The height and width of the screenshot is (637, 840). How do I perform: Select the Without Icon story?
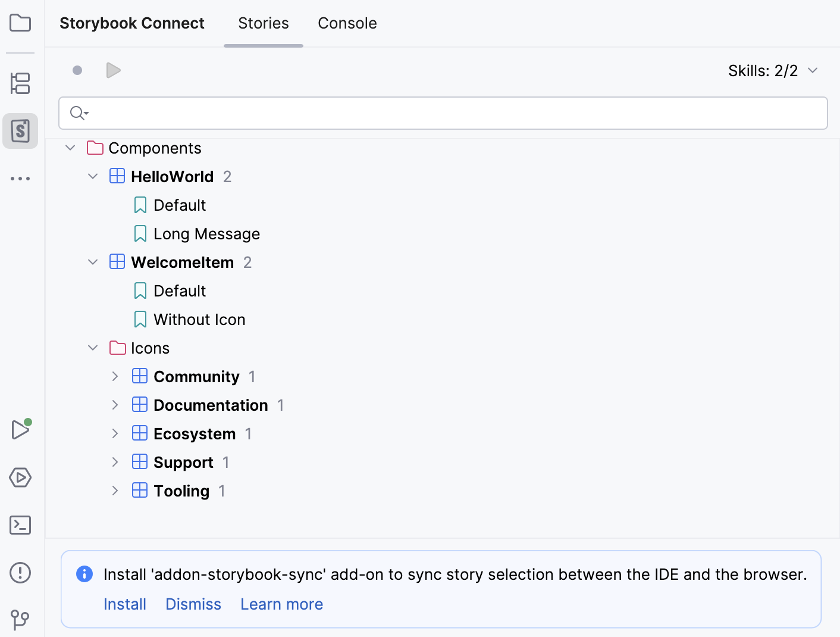[200, 320]
